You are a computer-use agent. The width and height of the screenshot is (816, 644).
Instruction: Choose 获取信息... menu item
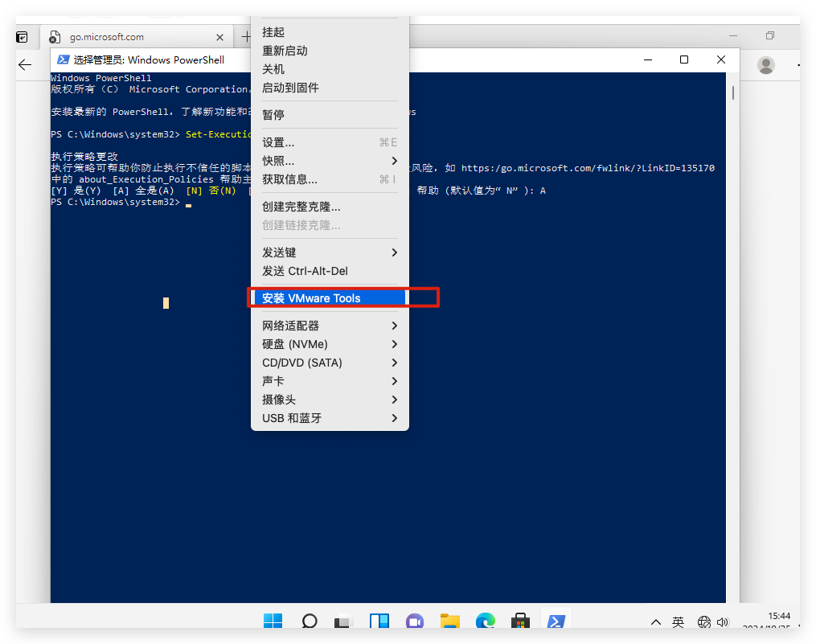[330, 179]
